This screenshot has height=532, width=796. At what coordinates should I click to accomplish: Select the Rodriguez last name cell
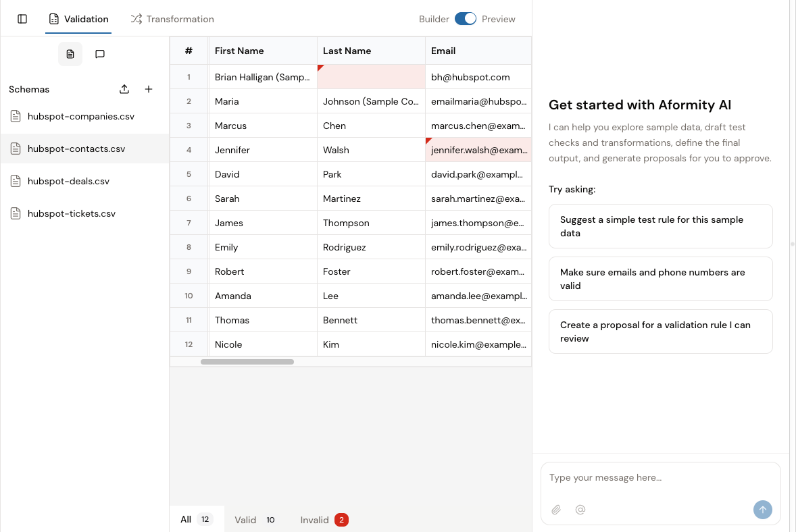point(370,248)
